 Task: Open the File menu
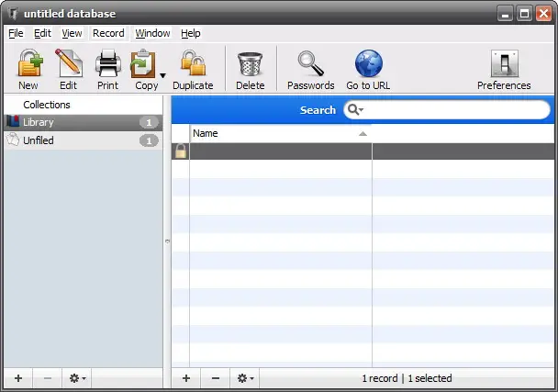tap(16, 33)
